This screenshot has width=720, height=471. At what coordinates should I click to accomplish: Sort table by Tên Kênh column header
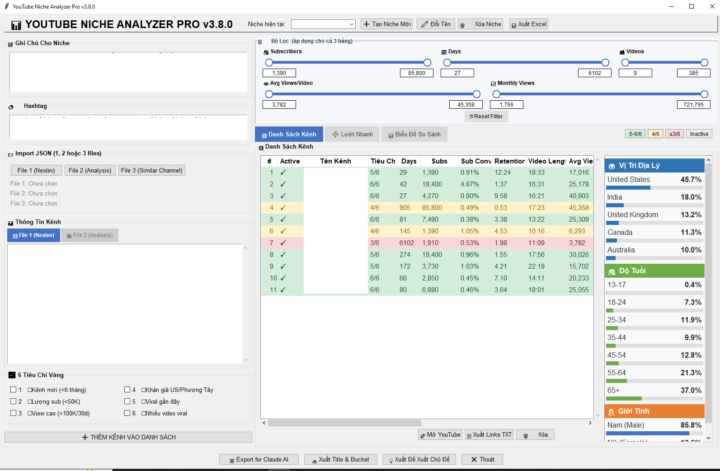(x=335, y=161)
